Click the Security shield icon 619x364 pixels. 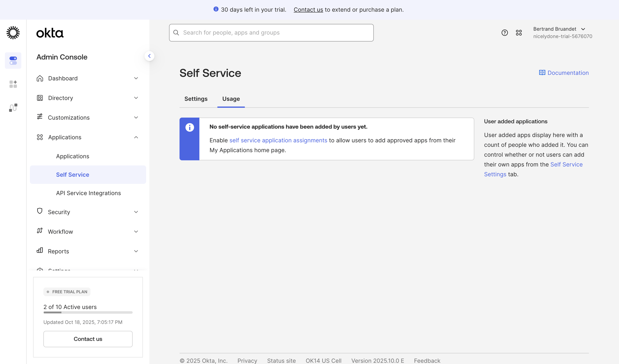40,211
